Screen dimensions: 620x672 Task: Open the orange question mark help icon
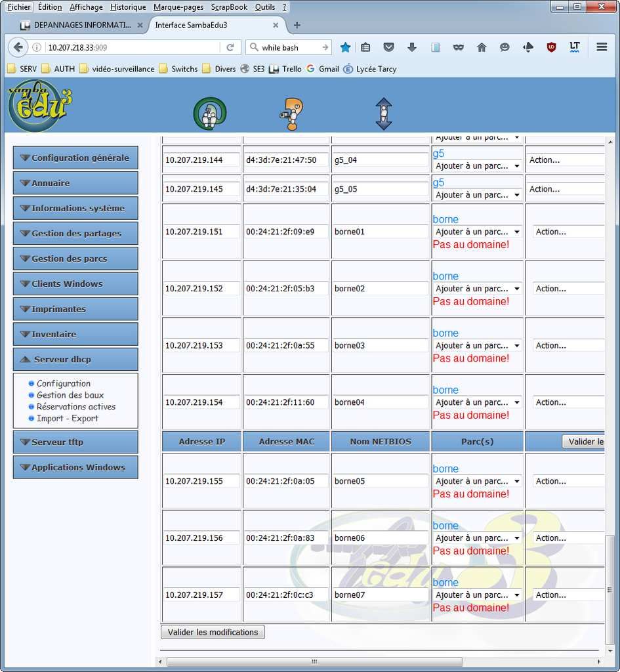292,114
